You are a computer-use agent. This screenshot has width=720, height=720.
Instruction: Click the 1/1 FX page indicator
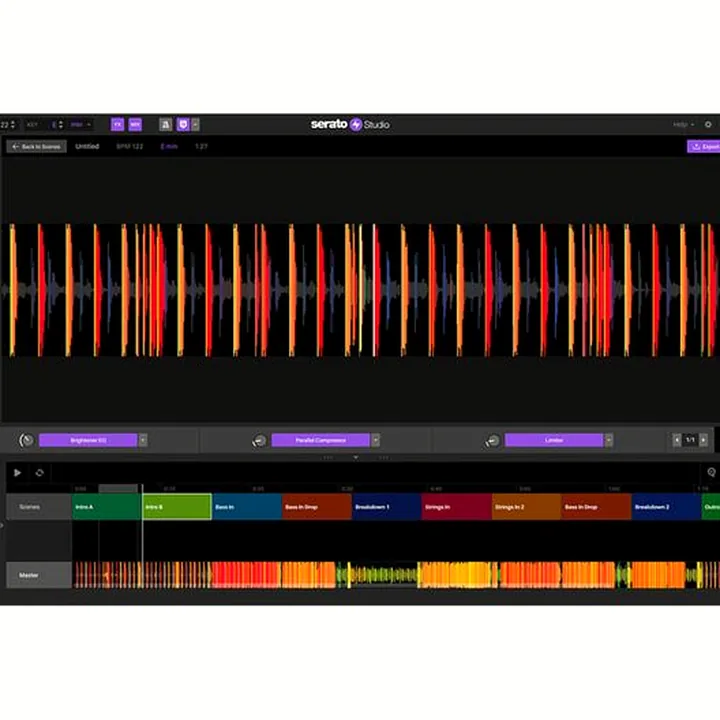[x=690, y=440]
